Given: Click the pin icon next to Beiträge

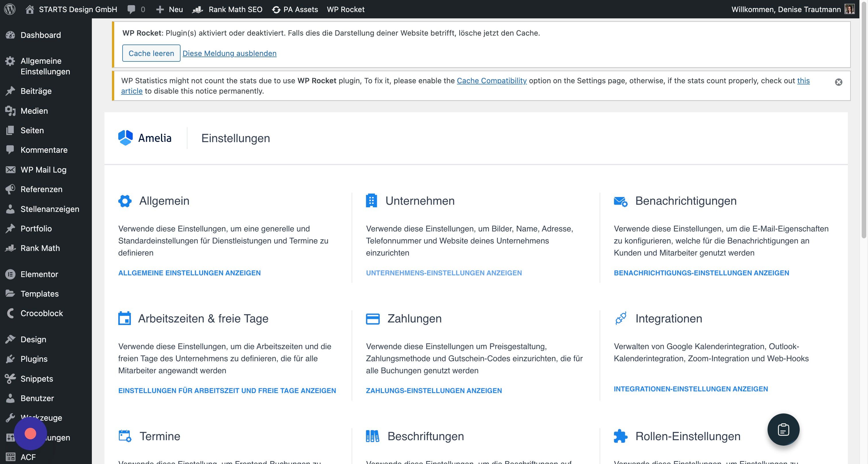Looking at the screenshot, I should (10, 91).
